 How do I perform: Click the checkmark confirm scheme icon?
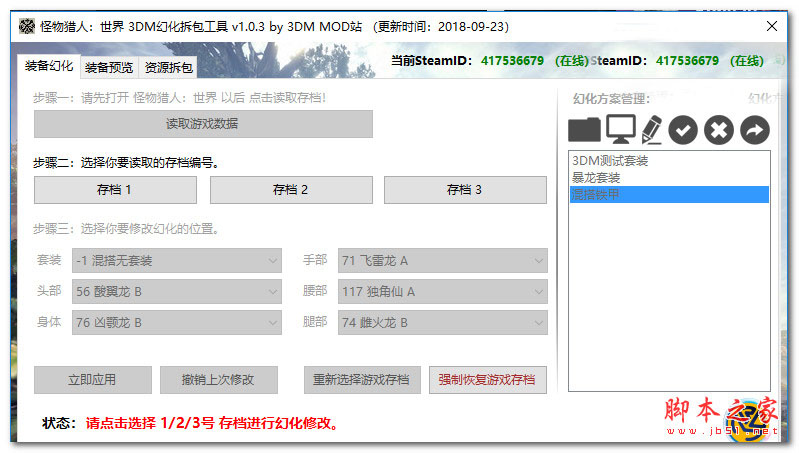tap(683, 130)
